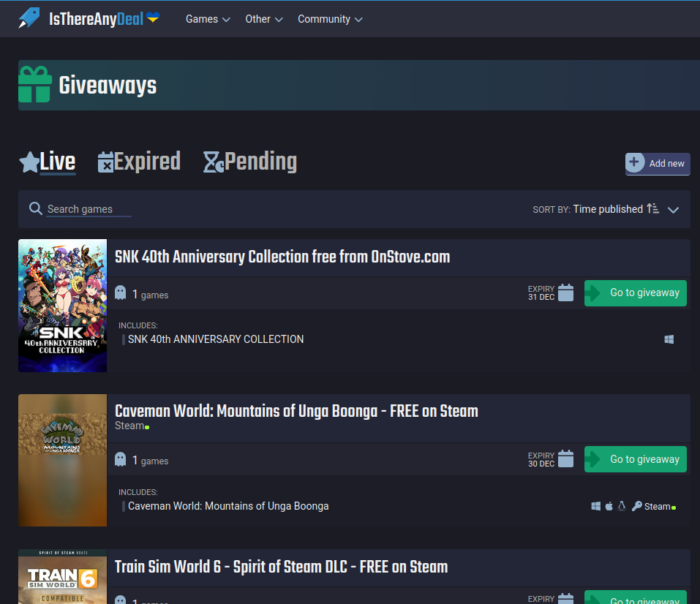
Task: Open SNK 40th Anniversary cover thumbnail
Action: [62, 306]
